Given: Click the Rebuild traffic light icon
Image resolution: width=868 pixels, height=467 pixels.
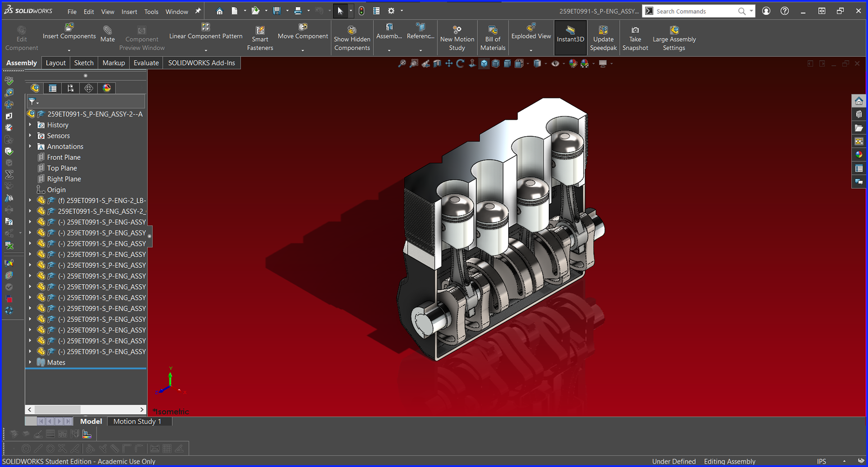Looking at the screenshot, I should coord(361,11).
